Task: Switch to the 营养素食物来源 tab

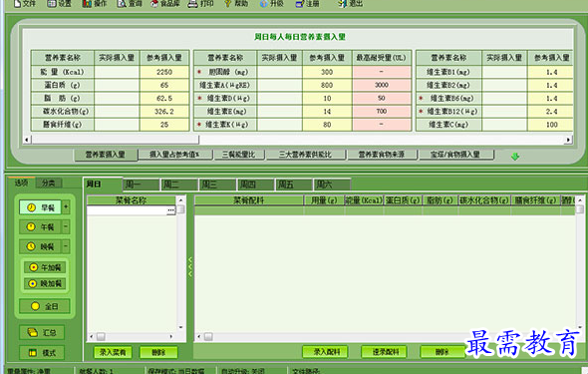Action: pyautogui.click(x=382, y=155)
